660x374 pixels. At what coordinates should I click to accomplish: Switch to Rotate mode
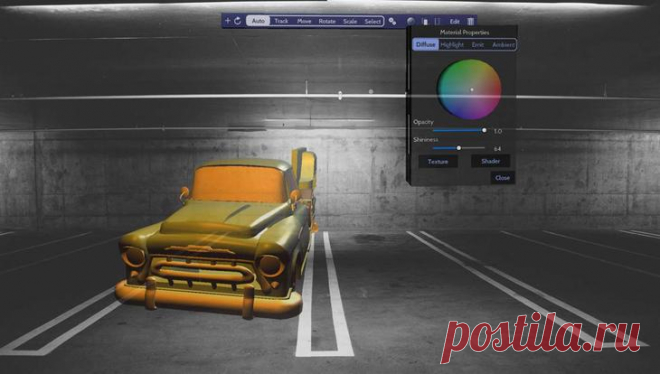[327, 21]
